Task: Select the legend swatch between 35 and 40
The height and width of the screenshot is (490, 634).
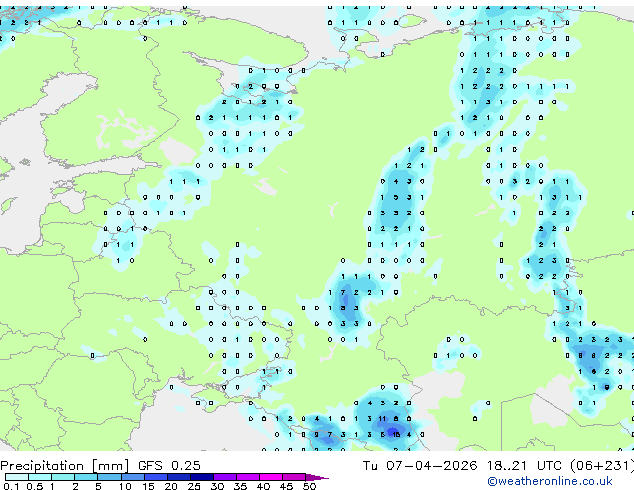Action: coord(248,477)
